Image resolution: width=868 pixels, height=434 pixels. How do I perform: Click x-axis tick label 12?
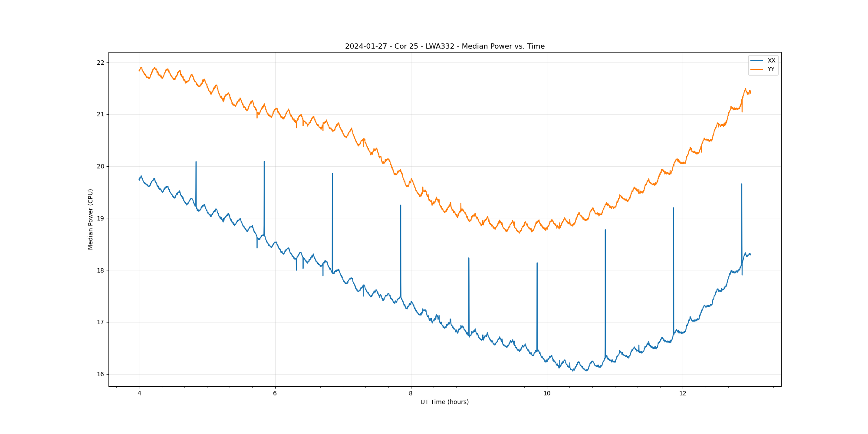tap(683, 394)
